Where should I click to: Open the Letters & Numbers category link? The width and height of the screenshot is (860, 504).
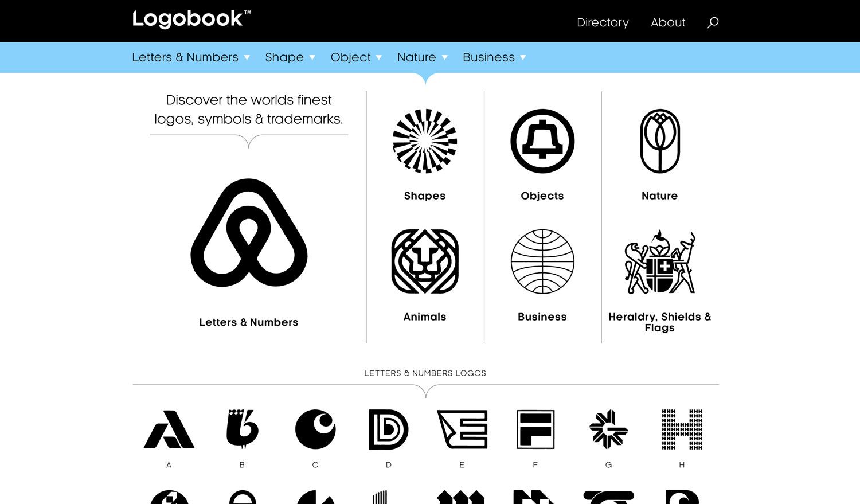(249, 322)
